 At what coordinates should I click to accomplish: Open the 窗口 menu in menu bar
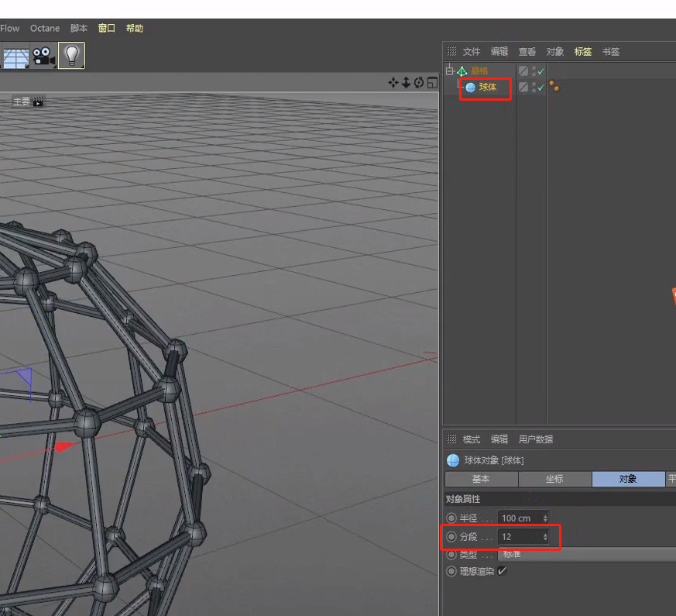click(106, 28)
